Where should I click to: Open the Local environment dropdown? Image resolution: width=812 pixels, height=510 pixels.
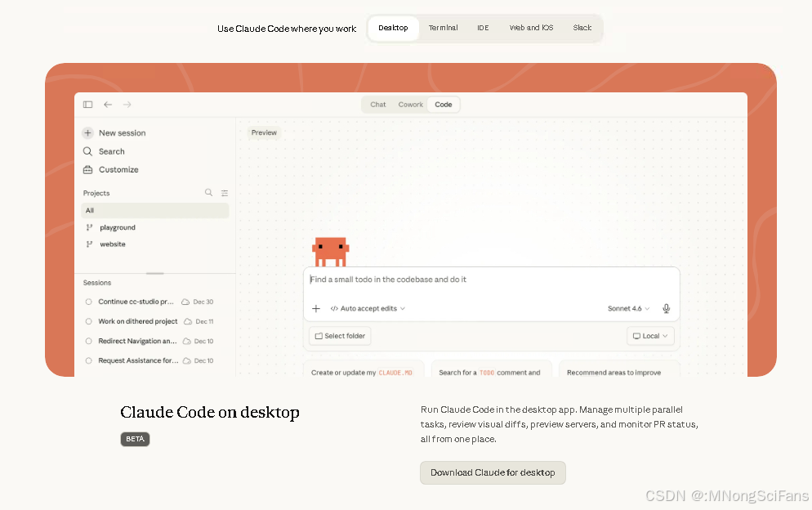[x=650, y=336]
